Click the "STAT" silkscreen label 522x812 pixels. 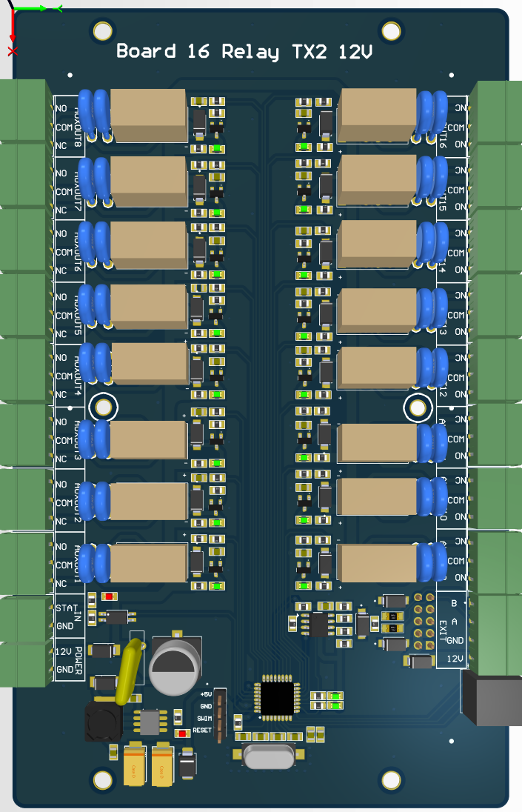click(67, 608)
